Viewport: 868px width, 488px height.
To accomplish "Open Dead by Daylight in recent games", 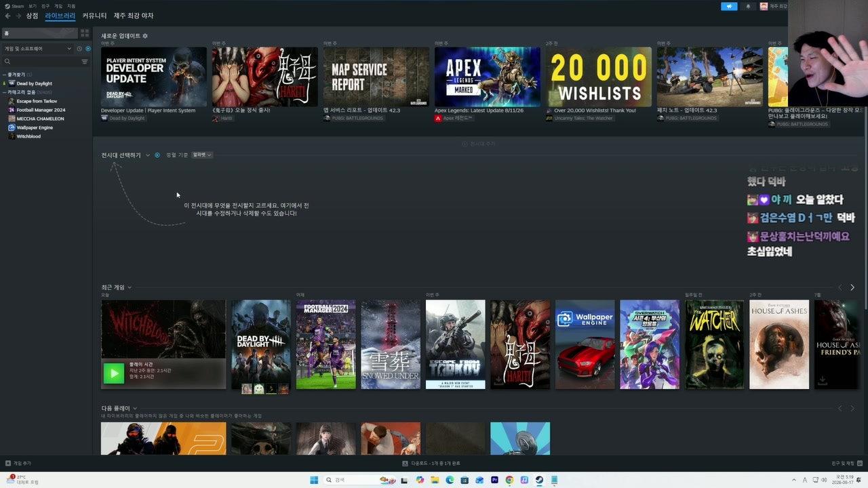I will 261,344.
